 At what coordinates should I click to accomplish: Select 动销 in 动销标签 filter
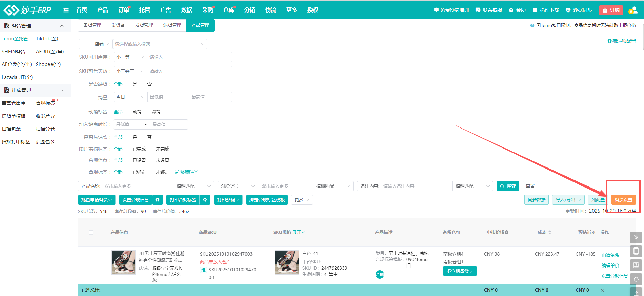(x=137, y=112)
